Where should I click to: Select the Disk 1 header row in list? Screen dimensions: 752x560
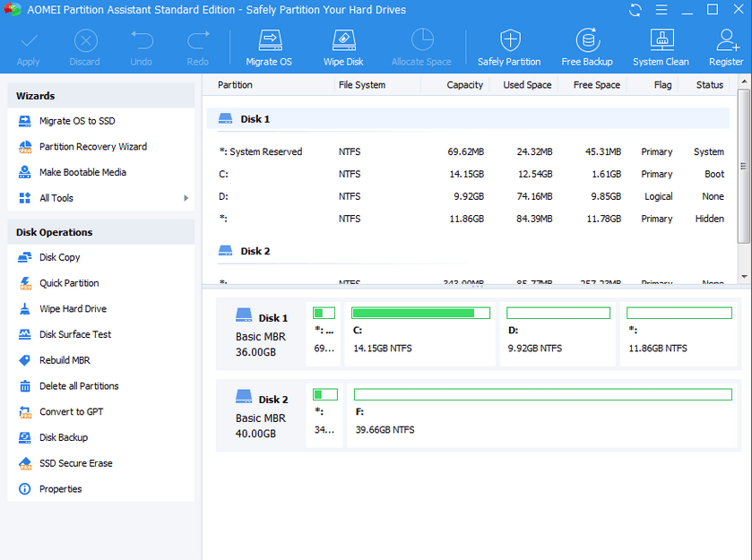(x=468, y=119)
